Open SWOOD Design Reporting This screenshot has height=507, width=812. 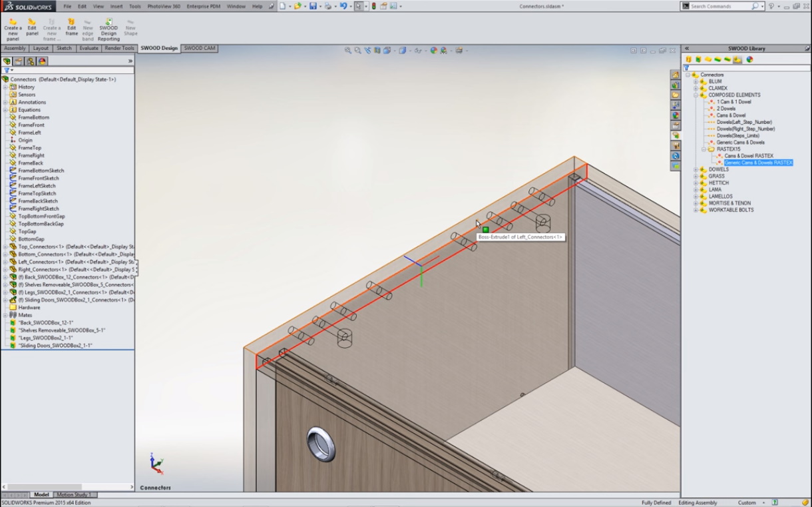pos(108,29)
